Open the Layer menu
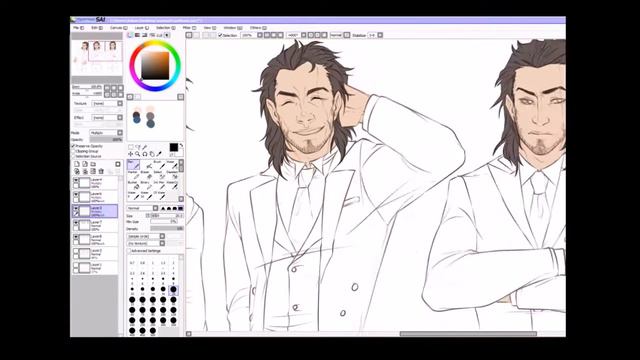The height and width of the screenshot is (360, 640). coord(141,28)
